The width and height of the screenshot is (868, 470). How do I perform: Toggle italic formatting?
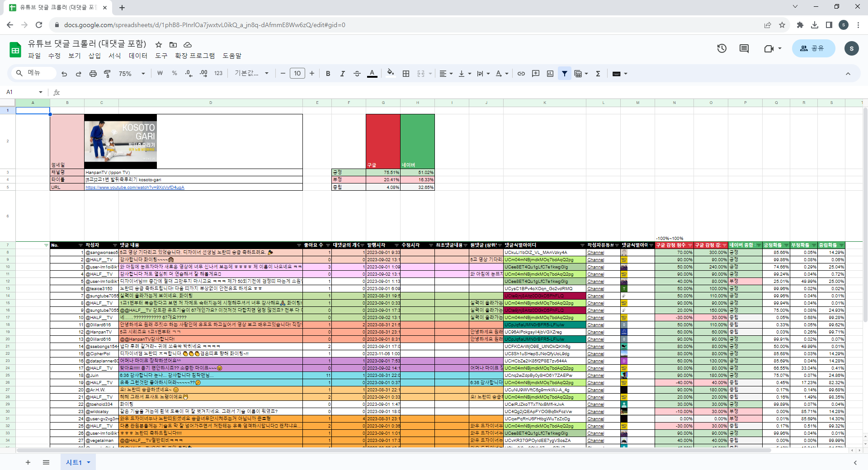(x=342, y=74)
